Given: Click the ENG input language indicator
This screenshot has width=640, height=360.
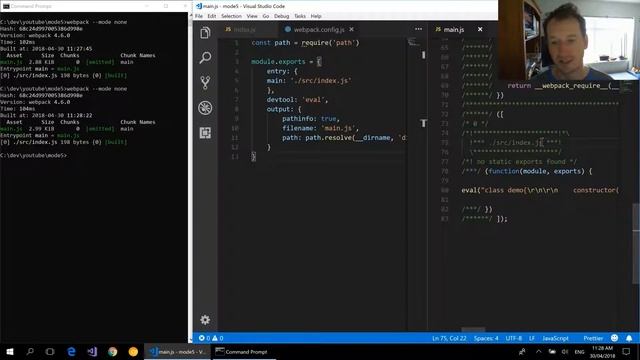Looking at the screenshot, I should coord(579,352).
